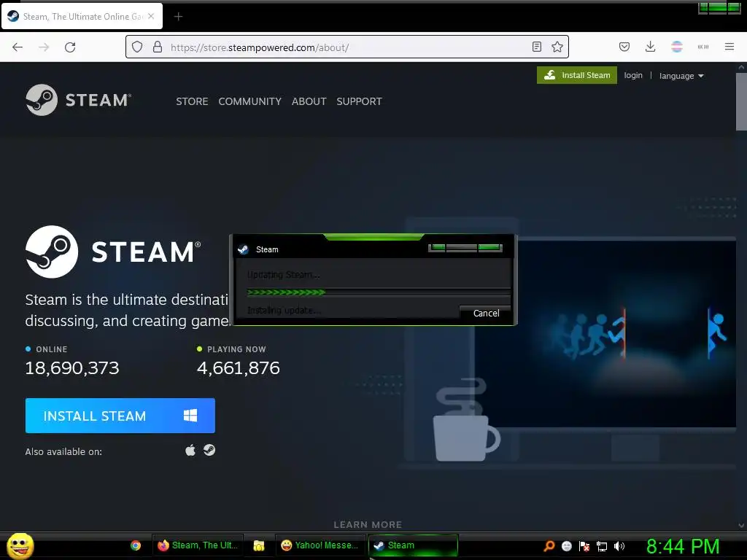Viewport: 747px width, 560px height.
Task: Click the playing now count 4,661,876
Action: pos(239,368)
